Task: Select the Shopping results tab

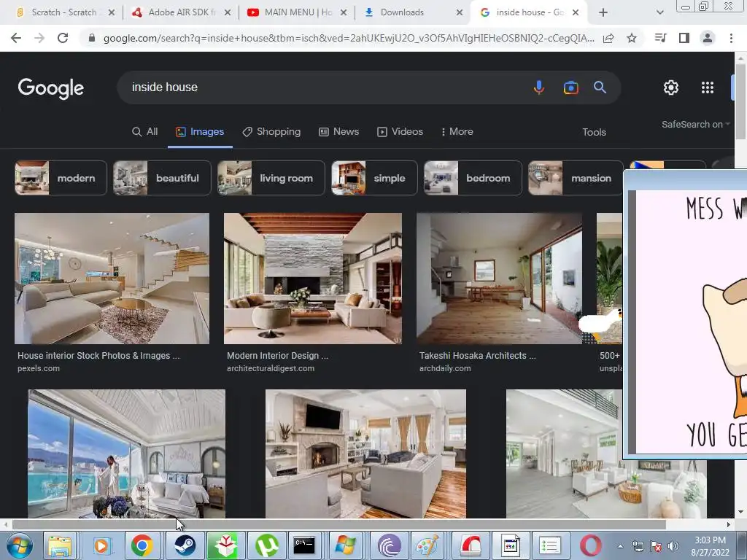Action: 271,131
